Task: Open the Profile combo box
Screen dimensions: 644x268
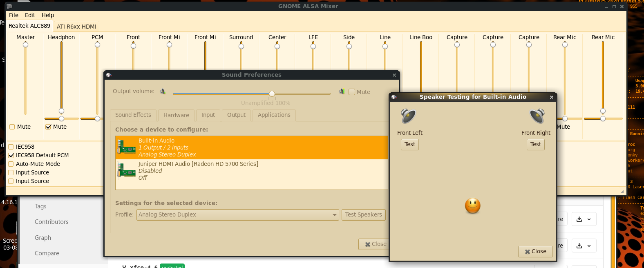Action: point(237,215)
